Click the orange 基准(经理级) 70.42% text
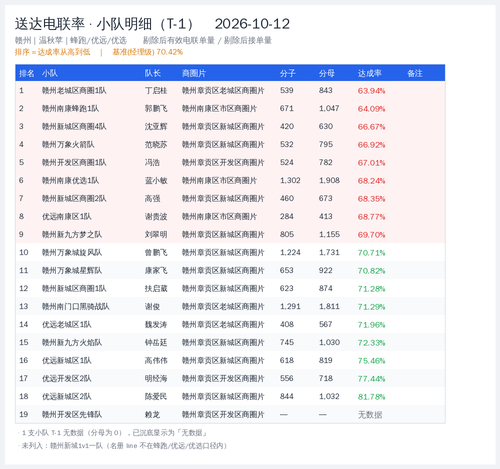Screen dimensions: 500x469 (x=148, y=52)
